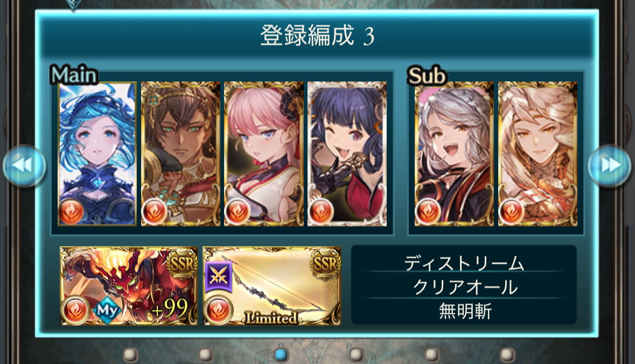The image size is (635, 364).
Task: Click the fire element icon on the summon card
Action: (75, 310)
